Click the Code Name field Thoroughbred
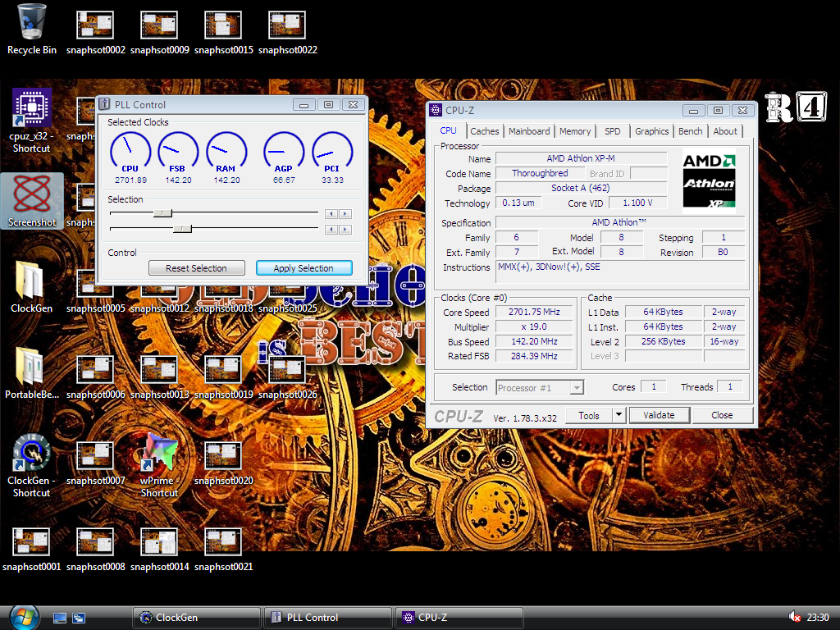840x630 pixels. pyautogui.click(x=540, y=173)
